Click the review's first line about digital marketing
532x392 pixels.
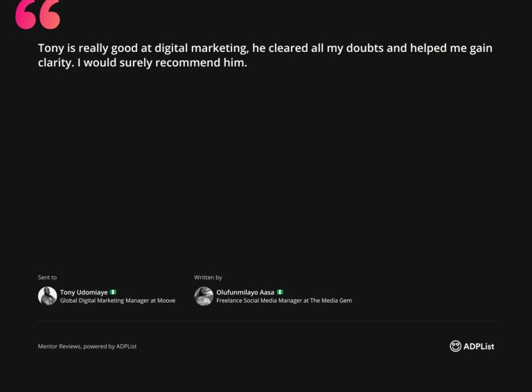pyautogui.click(x=265, y=48)
